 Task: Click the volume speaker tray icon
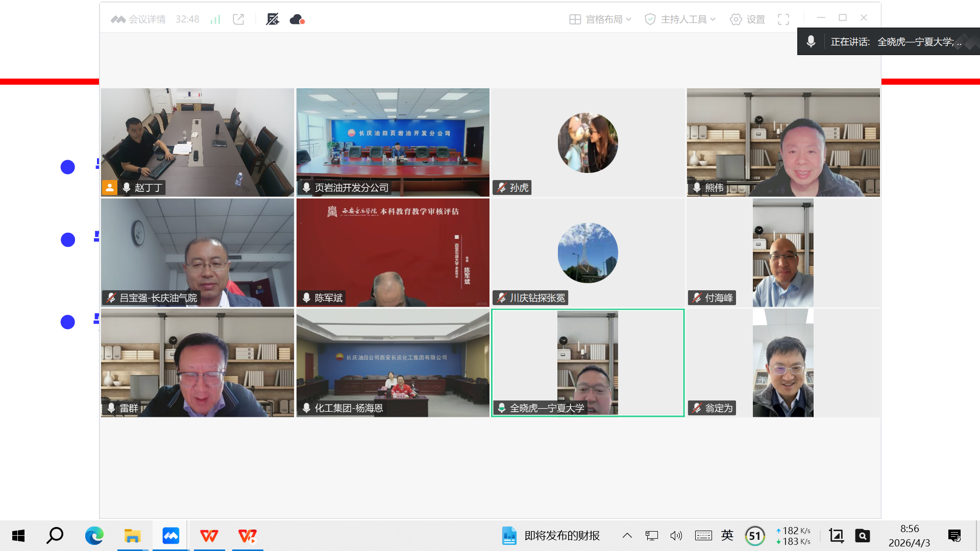click(x=676, y=536)
